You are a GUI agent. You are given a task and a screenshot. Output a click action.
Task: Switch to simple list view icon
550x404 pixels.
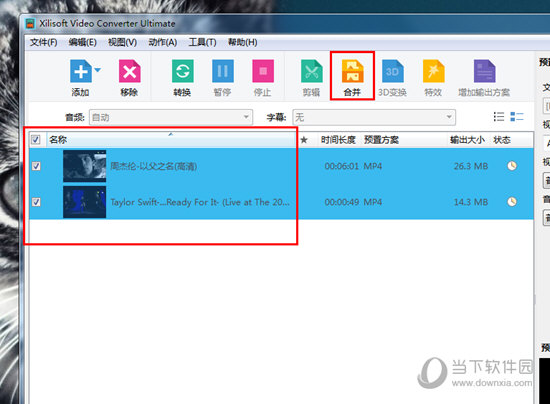(498, 116)
